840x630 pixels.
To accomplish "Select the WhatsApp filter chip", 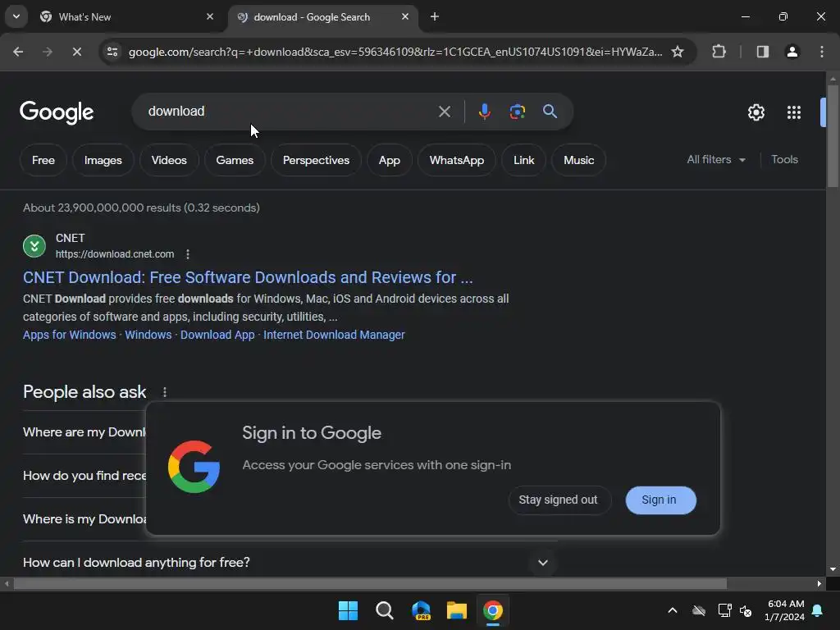I will 456,160.
